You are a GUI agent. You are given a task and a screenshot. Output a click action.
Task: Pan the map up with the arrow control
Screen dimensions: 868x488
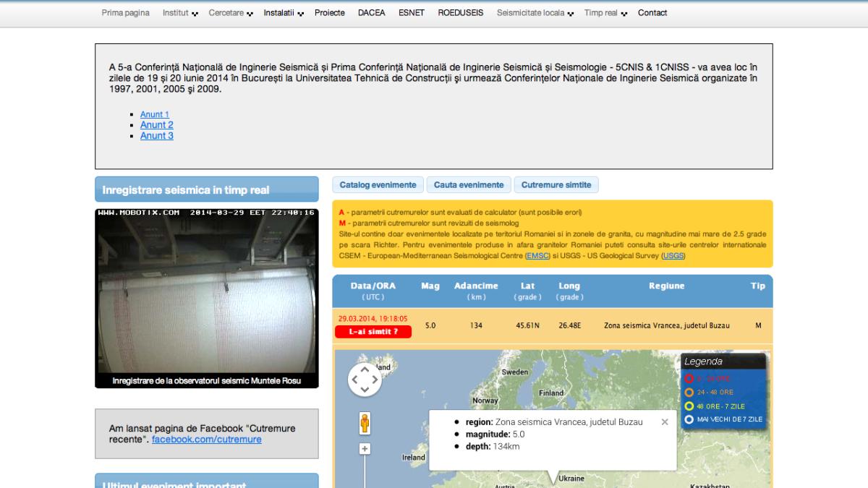click(365, 369)
